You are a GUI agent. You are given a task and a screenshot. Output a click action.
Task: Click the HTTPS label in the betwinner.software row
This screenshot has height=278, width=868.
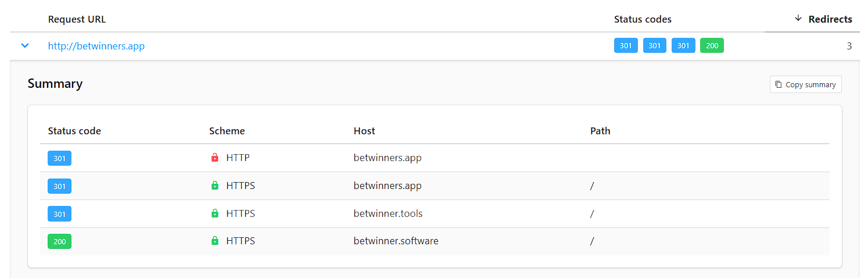coord(241,241)
